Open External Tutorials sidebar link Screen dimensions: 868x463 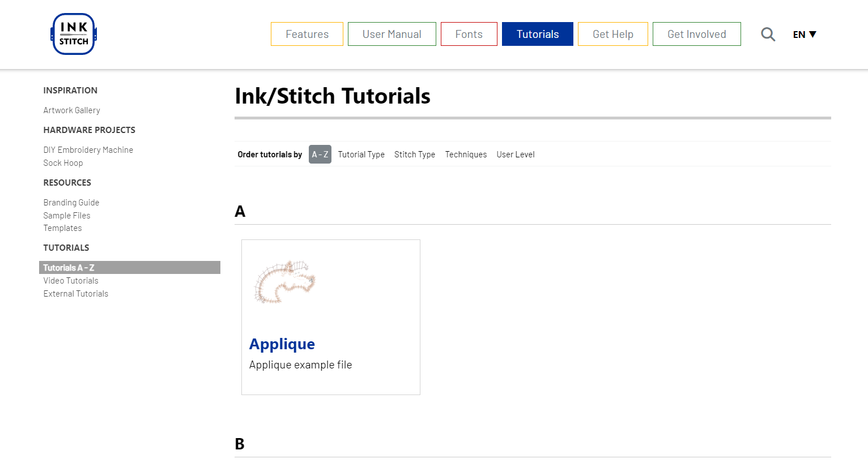(x=76, y=294)
